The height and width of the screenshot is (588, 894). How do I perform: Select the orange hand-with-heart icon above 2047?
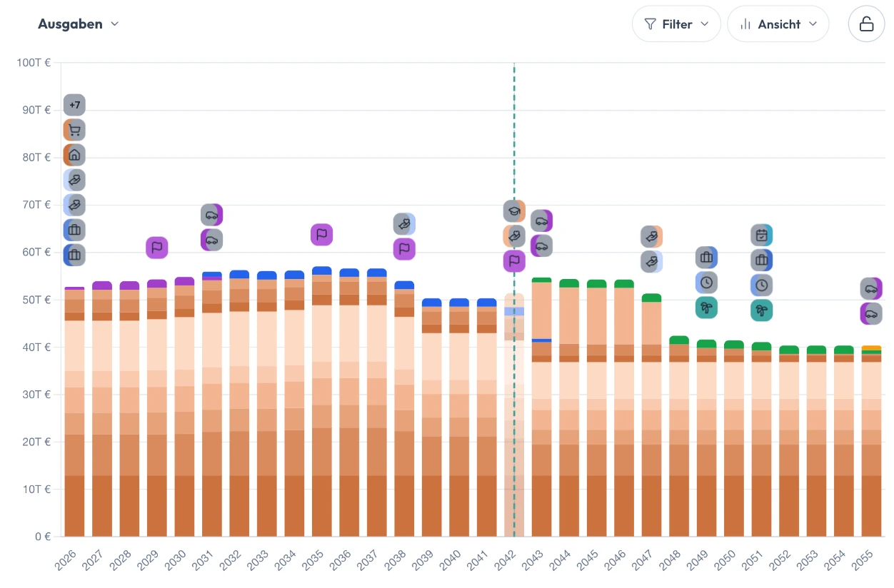click(x=652, y=236)
